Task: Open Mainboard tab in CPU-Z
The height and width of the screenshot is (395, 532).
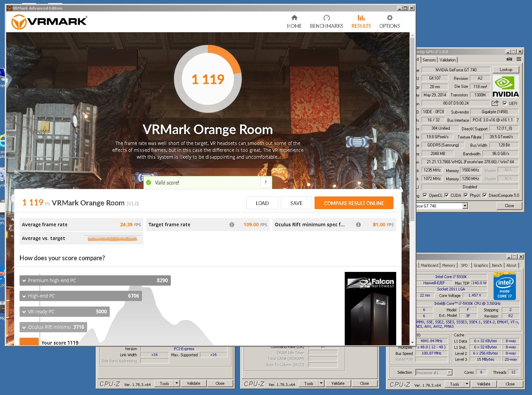Action: 429,265
